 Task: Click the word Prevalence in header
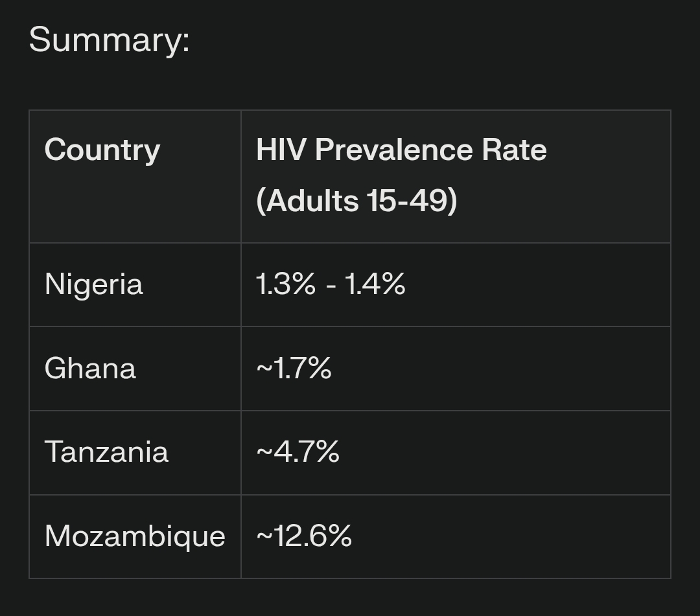coord(393,150)
